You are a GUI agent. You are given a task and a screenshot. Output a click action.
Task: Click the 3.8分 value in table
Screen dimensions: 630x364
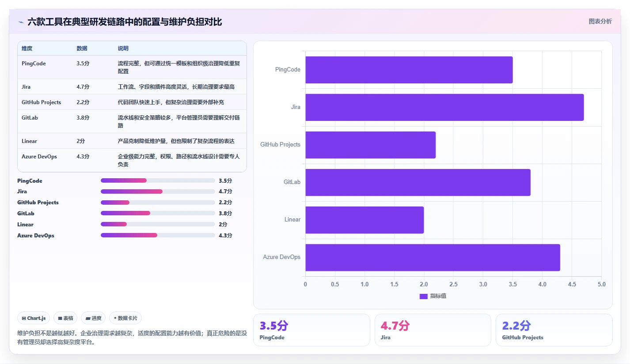83,118
